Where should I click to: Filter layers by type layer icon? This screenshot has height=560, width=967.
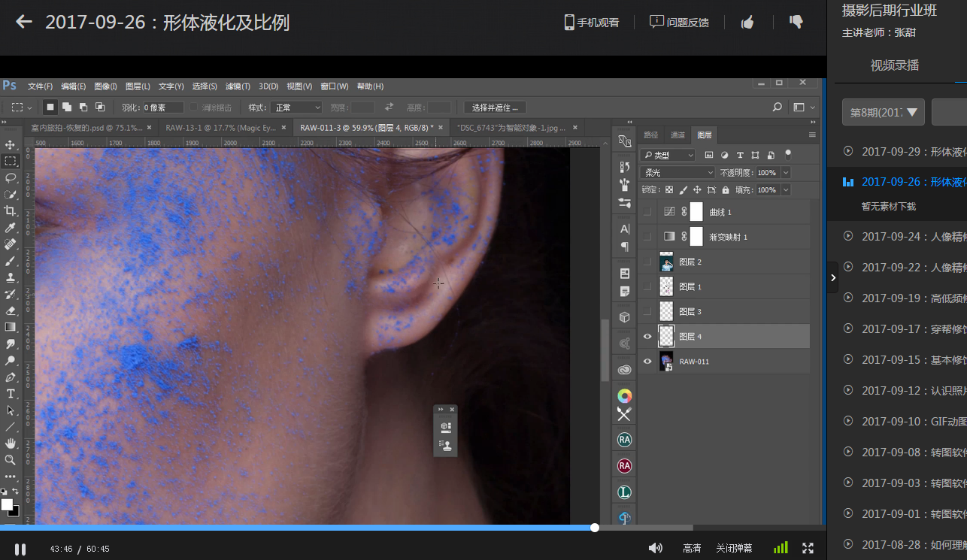740,155
